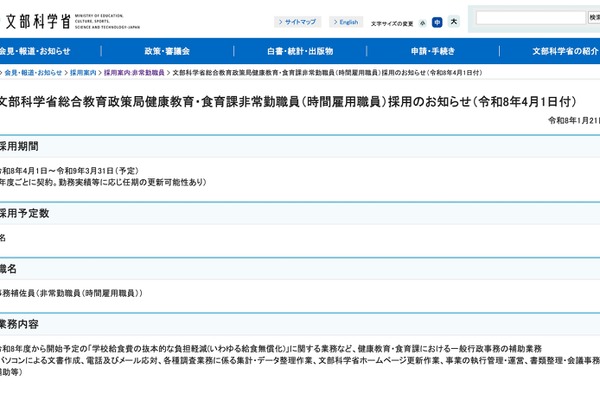
Task: Click the 職名 section heading
Action: [8, 269]
